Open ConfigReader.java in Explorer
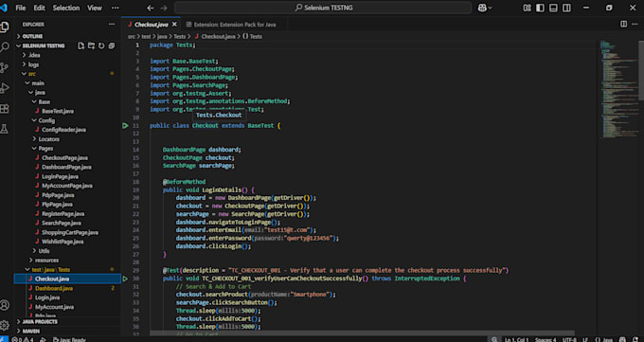The width and height of the screenshot is (644, 342). click(68, 130)
